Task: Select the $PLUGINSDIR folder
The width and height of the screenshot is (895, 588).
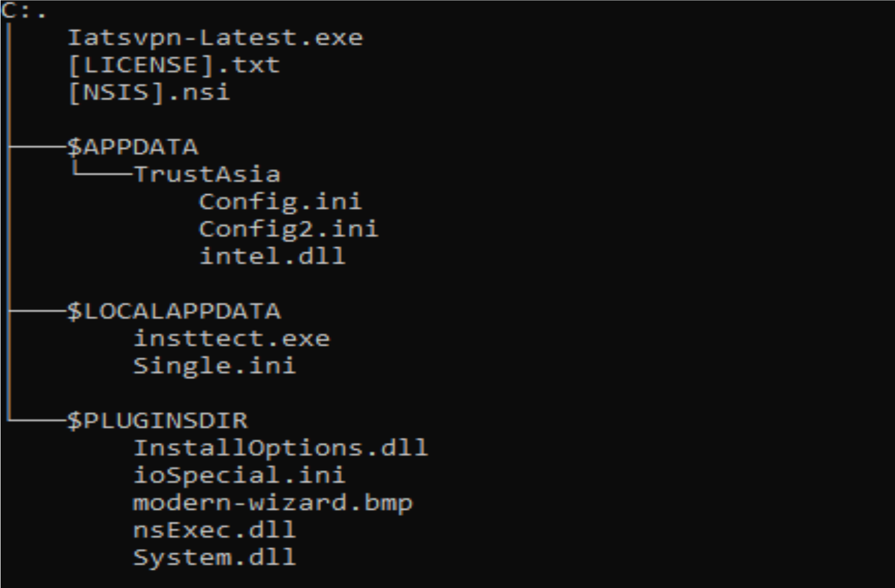Action: click(157, 420)
